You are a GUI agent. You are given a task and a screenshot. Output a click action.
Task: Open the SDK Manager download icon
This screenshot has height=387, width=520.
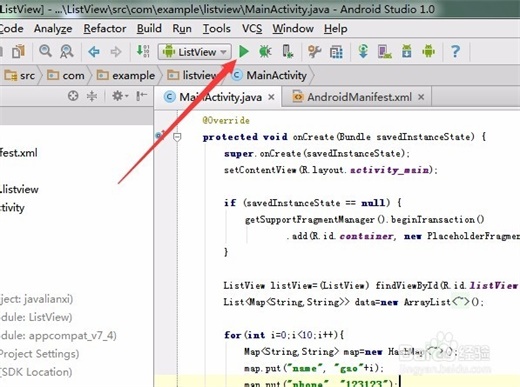[407, 52]
